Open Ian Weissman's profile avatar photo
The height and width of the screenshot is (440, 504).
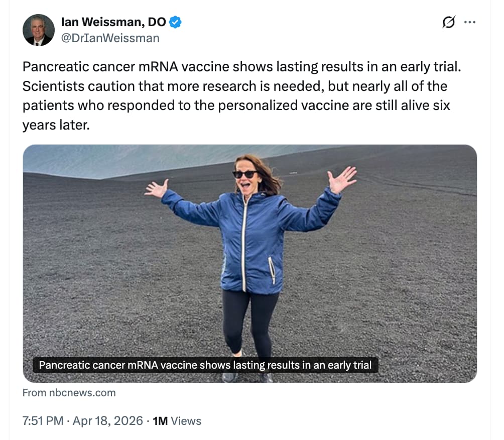pyautogui.click(x=39, y=30)
